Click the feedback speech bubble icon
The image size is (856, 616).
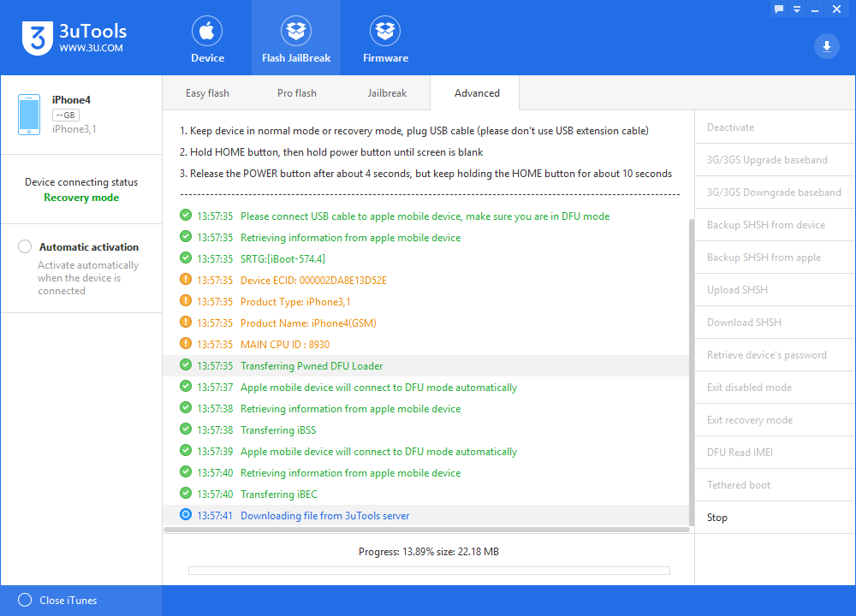[x=779, y=9]
